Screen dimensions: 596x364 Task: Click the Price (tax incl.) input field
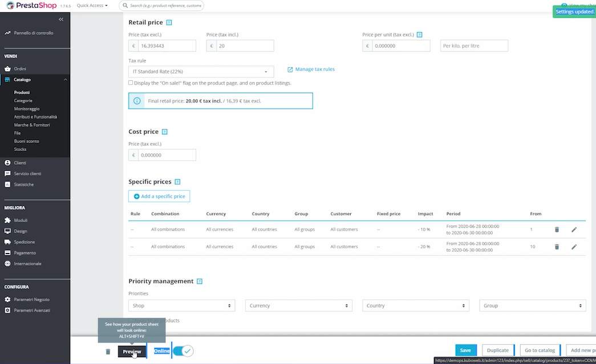(x=245, y=46)
